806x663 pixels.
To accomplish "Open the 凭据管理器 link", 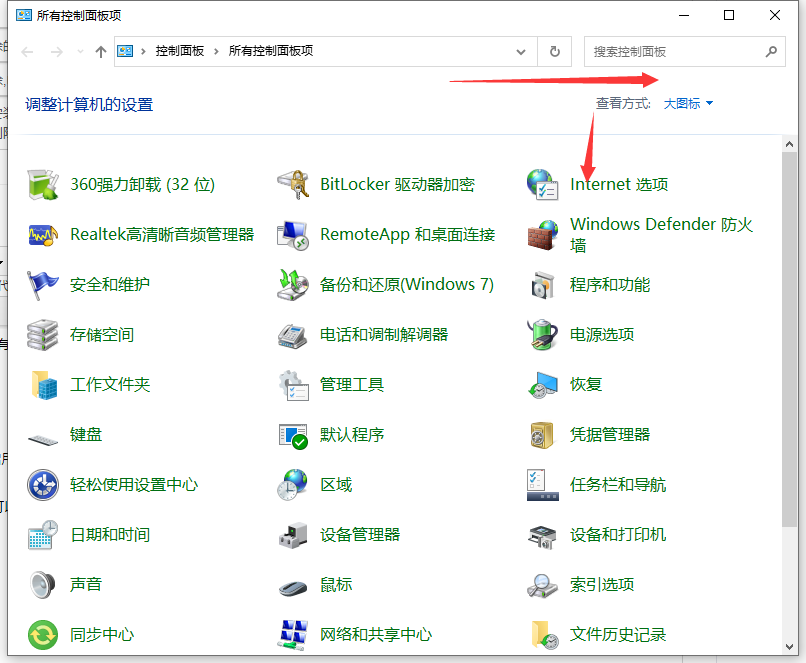I will coord(610,435).
